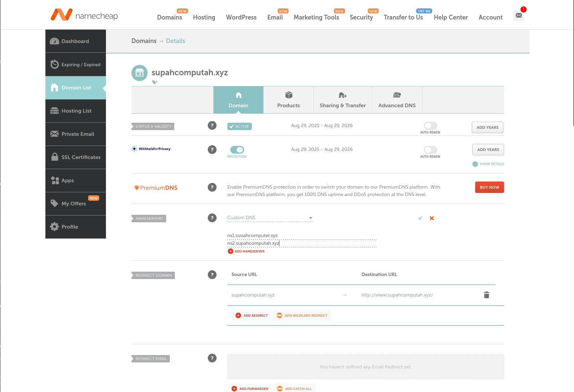Delete the supahcomputah.xyz redirect with trash icon
The height and width of the screenshot is (392, 574).
(486, 295)
